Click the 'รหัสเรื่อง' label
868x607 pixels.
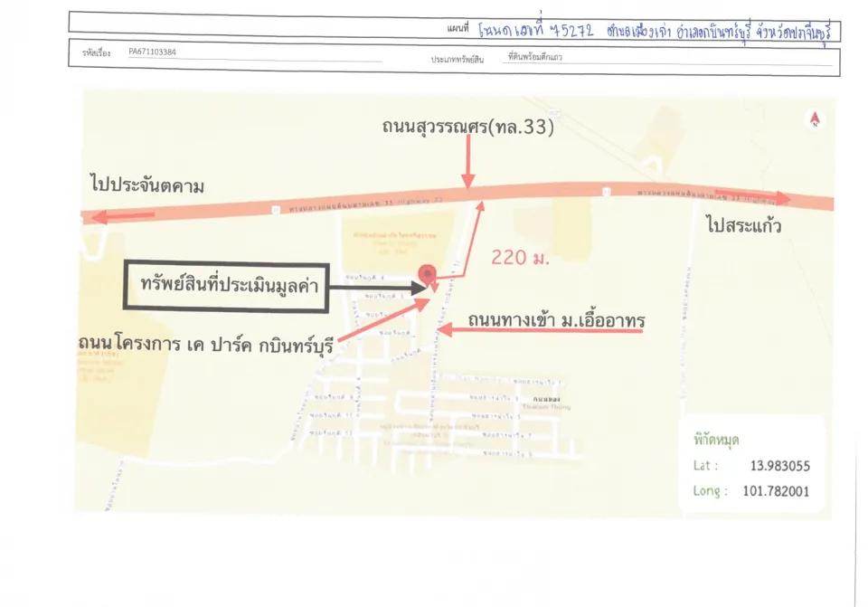[97, 53]
